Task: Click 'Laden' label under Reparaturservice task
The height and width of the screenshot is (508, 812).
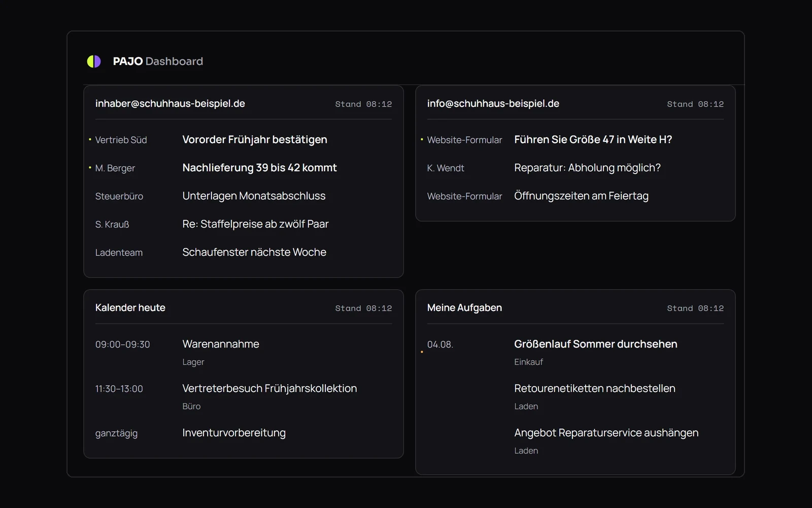Action: tap(526, 451)
